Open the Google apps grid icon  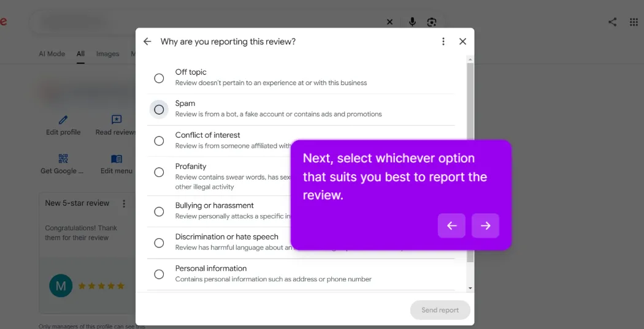tap(634, 22)
